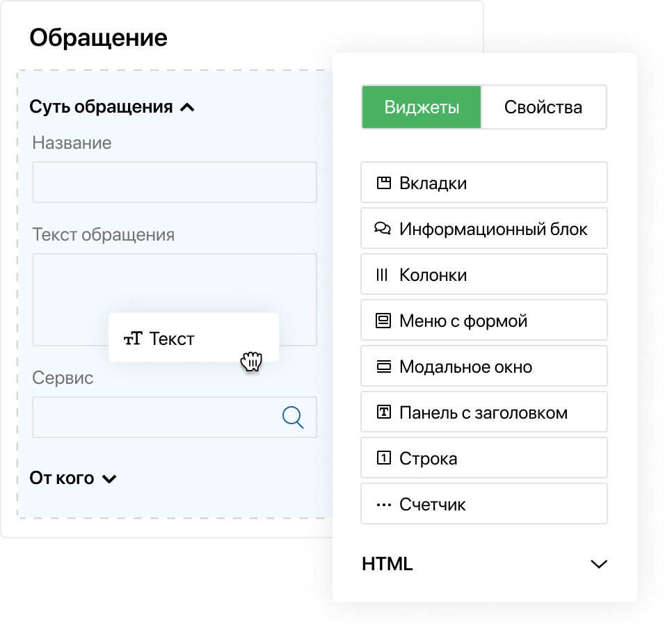
Task: Click the От кого heading text
Action: point(62,478)
